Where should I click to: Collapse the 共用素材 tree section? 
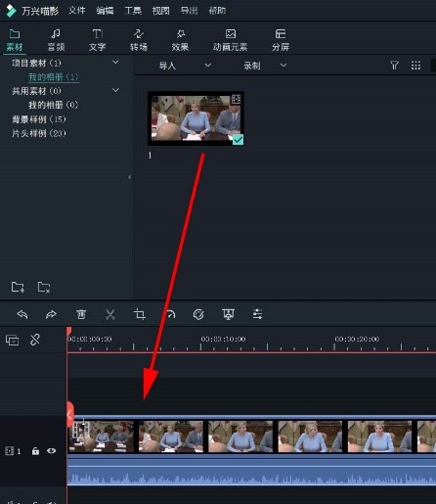pyautogui.click(x=115, y=90)
